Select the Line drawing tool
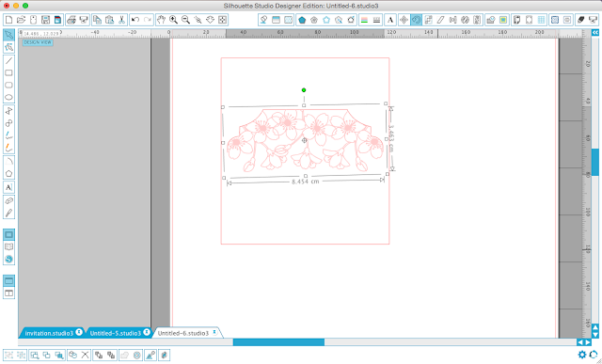Viewport: 602px width, 364px height. click(x=8, y=60)
